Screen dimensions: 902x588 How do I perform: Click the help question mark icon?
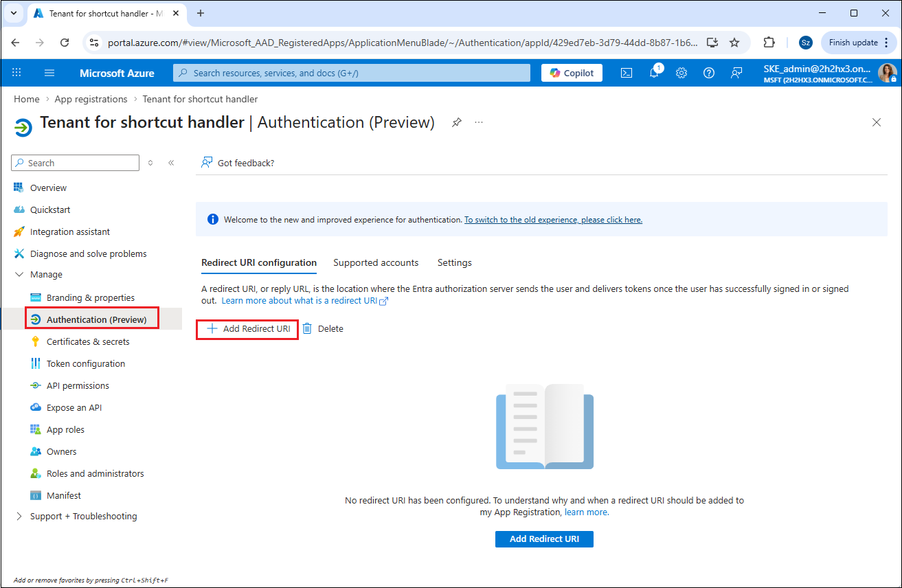click(x=709, y=73)
